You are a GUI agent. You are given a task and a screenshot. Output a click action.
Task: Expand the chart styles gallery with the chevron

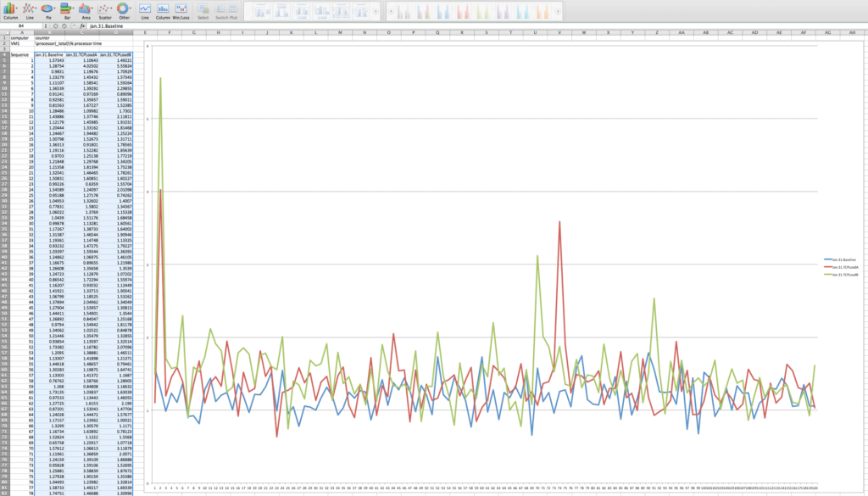click(558, 11)
